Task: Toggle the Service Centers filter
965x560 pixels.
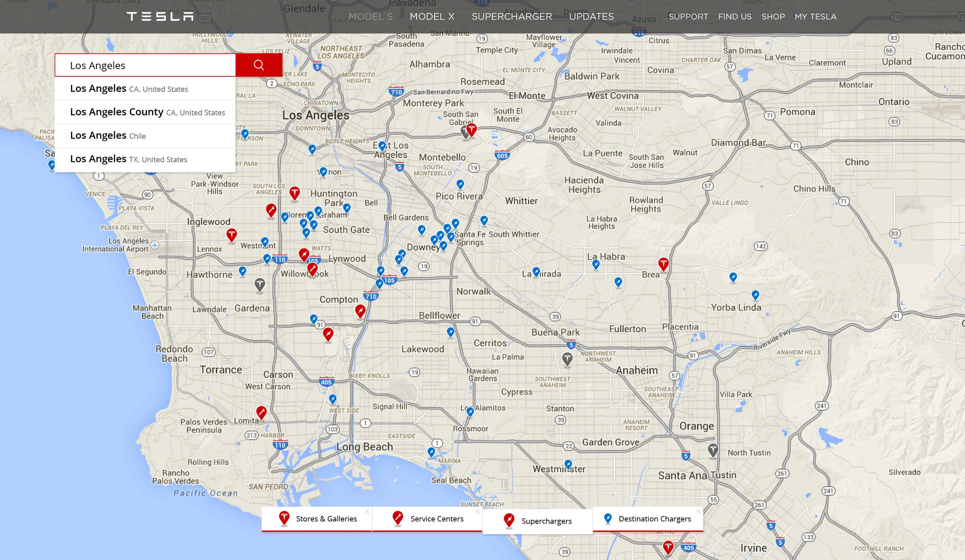Action: tap(427, 519)
